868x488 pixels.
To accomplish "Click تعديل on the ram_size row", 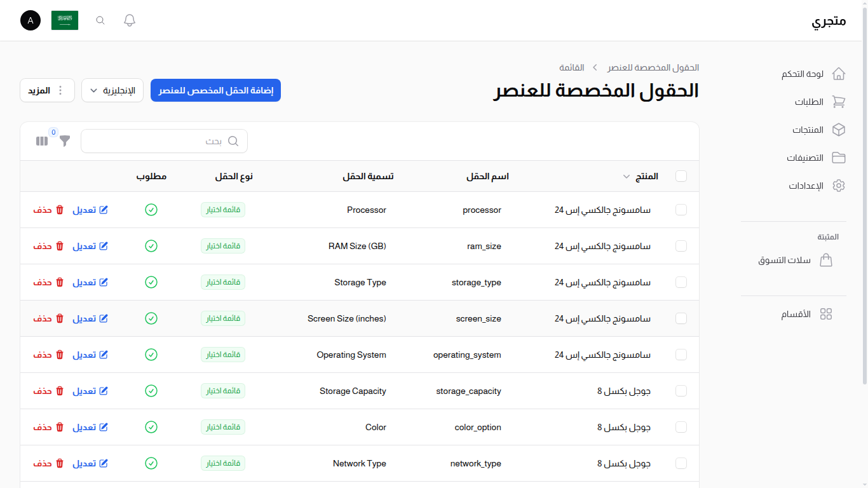I will coord(90,246).
